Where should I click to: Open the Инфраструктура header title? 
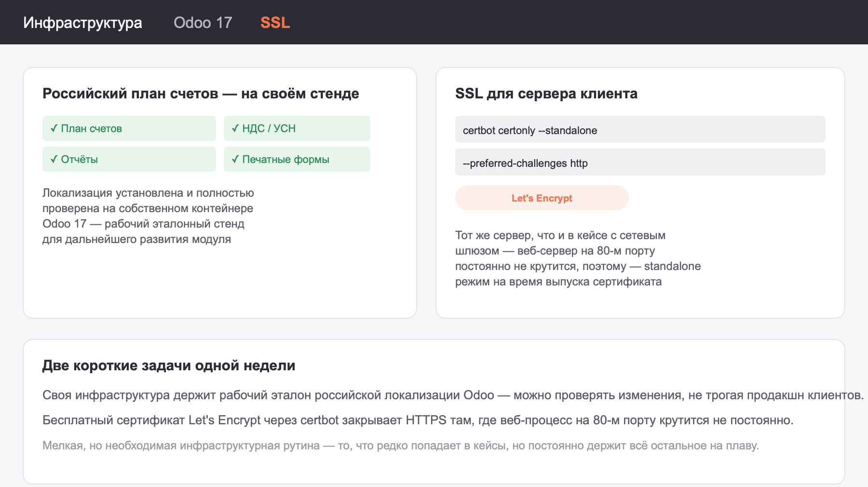coord(82,23)
